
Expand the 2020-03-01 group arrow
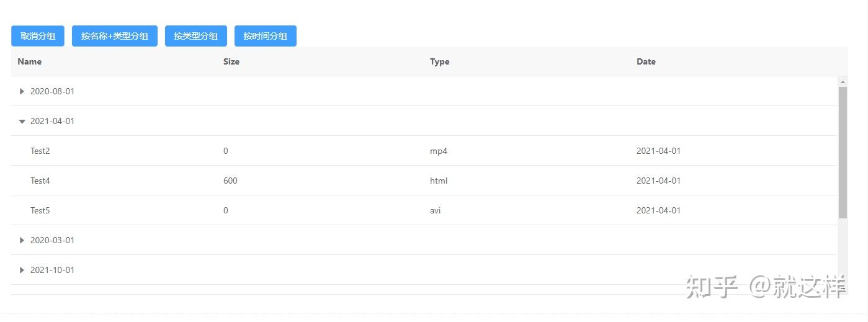[x=22, y=240]
